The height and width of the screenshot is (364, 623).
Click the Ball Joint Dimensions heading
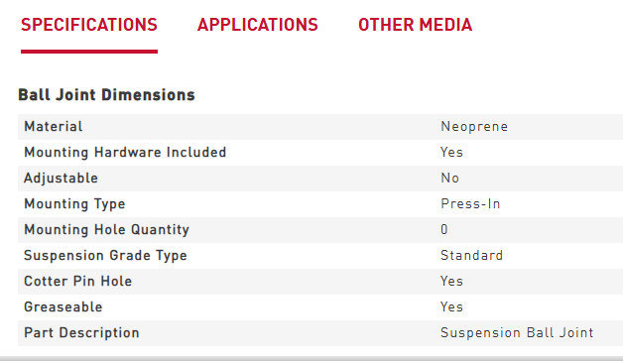(106, 95)
